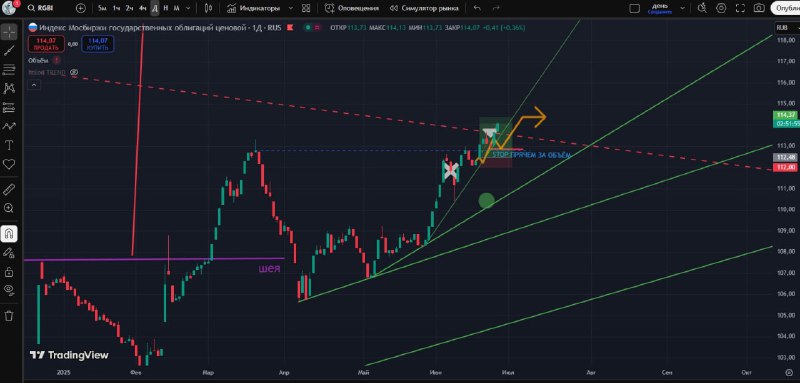This screenshot has height=383, width=800.
Task: Delete drawings with the trash icon
Action: (x=9, y=316)
